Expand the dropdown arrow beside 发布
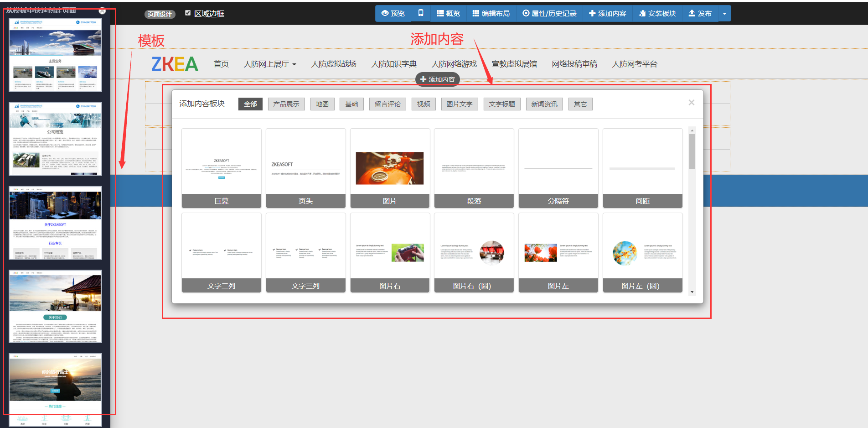Image resolution: width=868 pixels, height=428 pixels. (724, 14)
